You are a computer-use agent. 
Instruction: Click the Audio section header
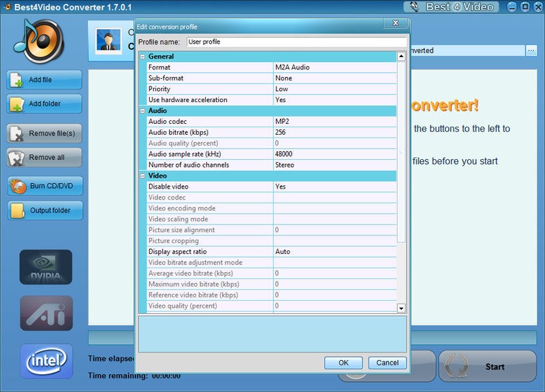click(268, 111)
